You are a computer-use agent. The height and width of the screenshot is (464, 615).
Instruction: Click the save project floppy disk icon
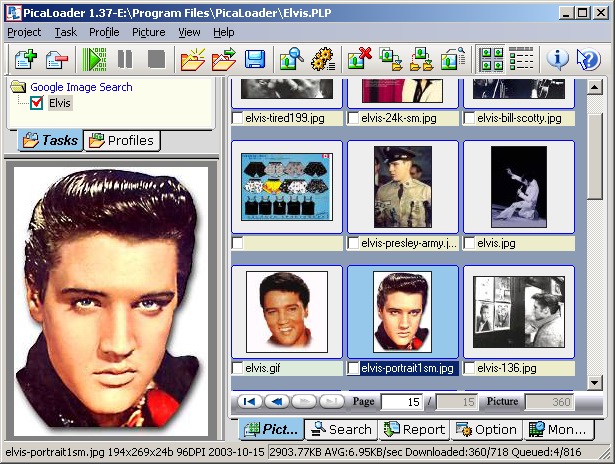pos(255,59)
